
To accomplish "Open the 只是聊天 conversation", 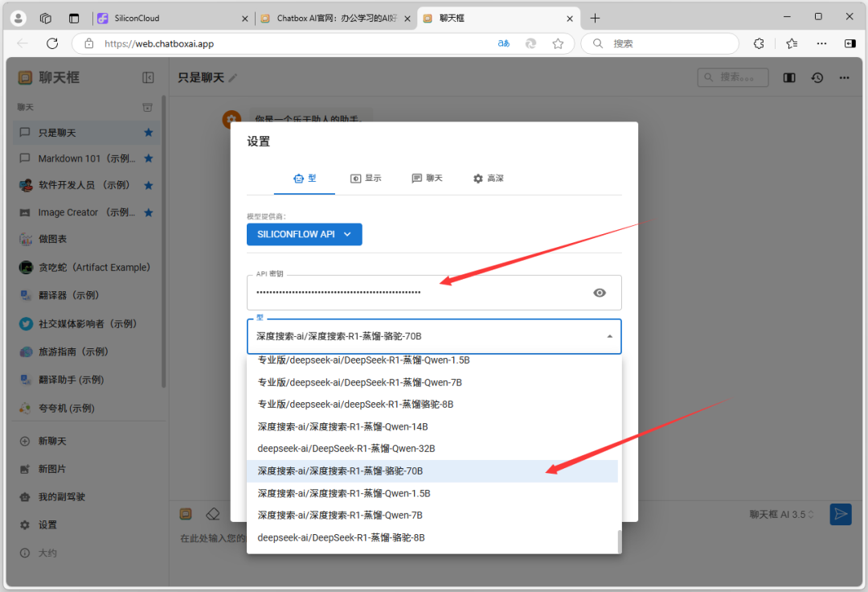I will pos(87,133).
